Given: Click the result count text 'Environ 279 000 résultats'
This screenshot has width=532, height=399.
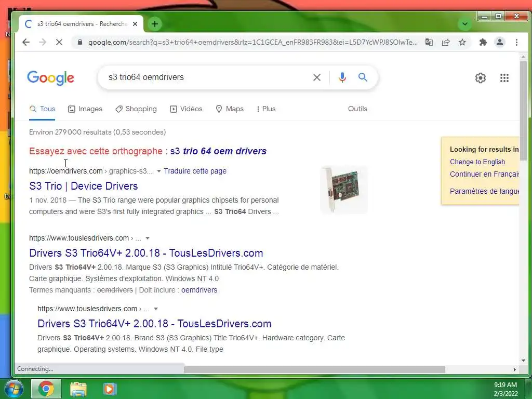Looking at the screenshot, I should pyautogui.click(x=70, y=132).
